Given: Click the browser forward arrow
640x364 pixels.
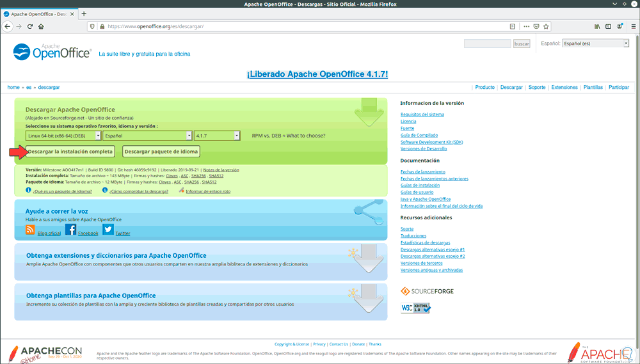Looking at the screenshot, I should pos(19,26).
